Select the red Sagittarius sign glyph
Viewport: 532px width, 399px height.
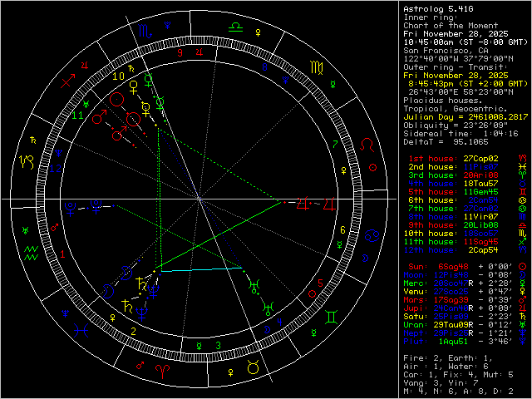coord(69,80)
